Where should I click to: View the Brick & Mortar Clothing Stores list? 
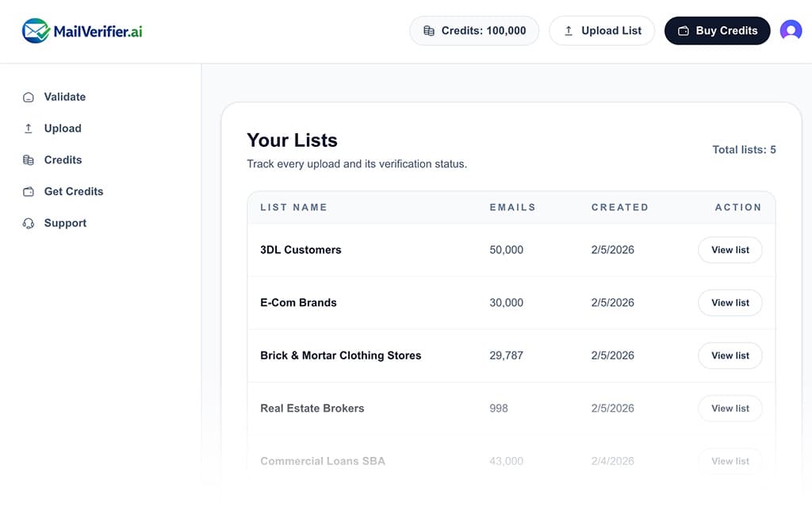730,355
